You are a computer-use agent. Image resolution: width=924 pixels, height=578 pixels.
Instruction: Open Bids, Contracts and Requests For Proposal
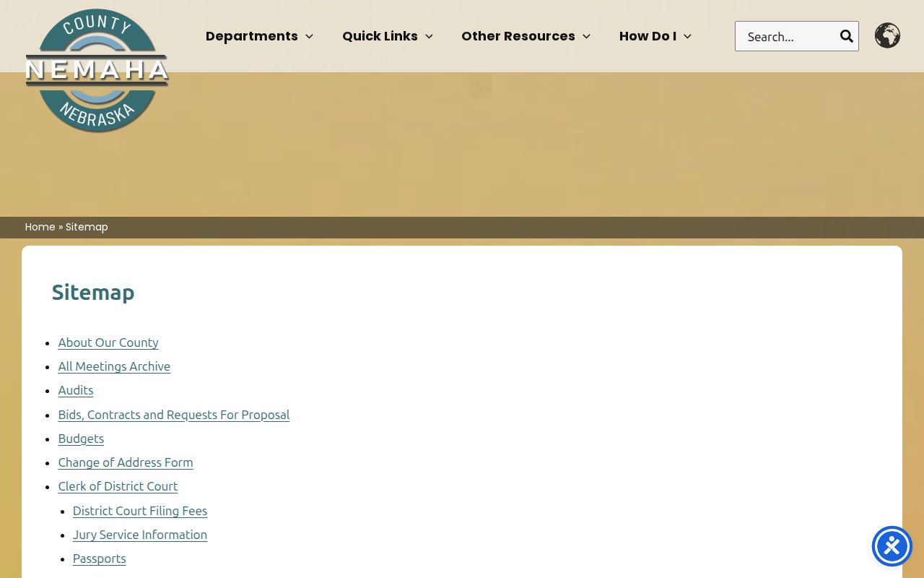[174, 415]
